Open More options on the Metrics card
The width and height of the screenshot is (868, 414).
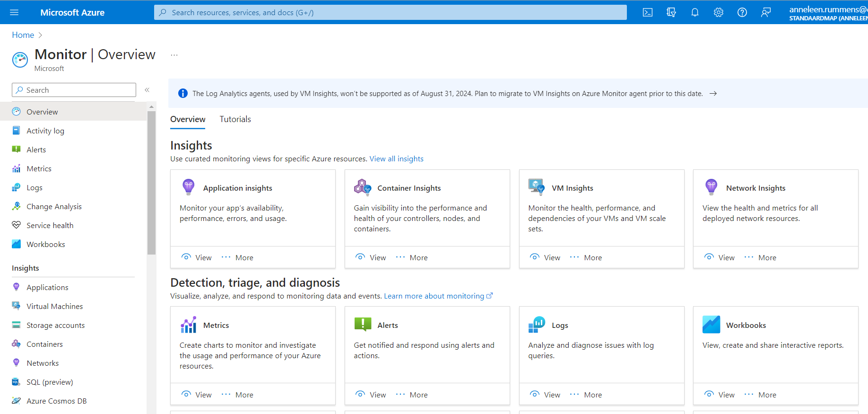(238, 395)
